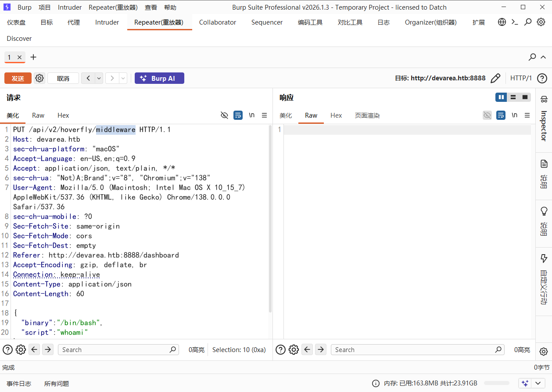
Task: Open the notes document icon in sidebar
Action: [544, 164]
